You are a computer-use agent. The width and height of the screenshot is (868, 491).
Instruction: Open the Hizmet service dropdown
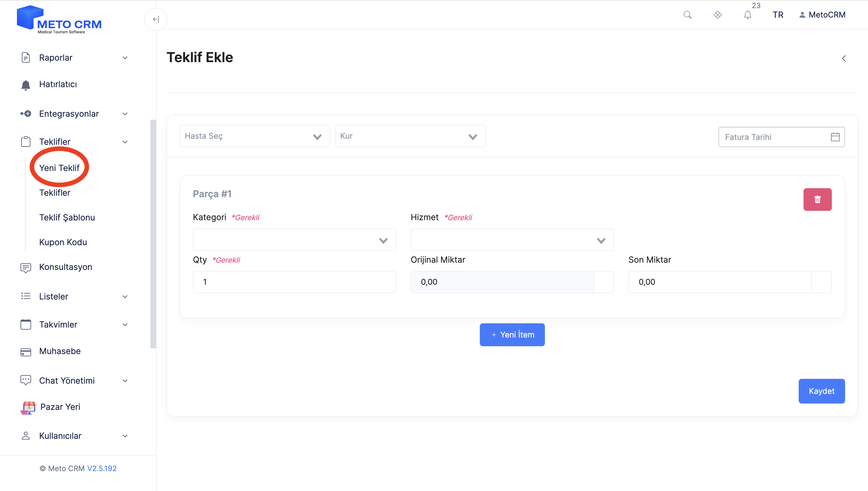click(x=512, y=240)
